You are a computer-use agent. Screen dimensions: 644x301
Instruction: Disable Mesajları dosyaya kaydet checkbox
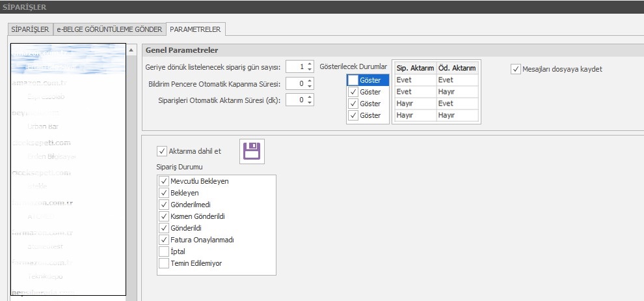click(516, 69)
